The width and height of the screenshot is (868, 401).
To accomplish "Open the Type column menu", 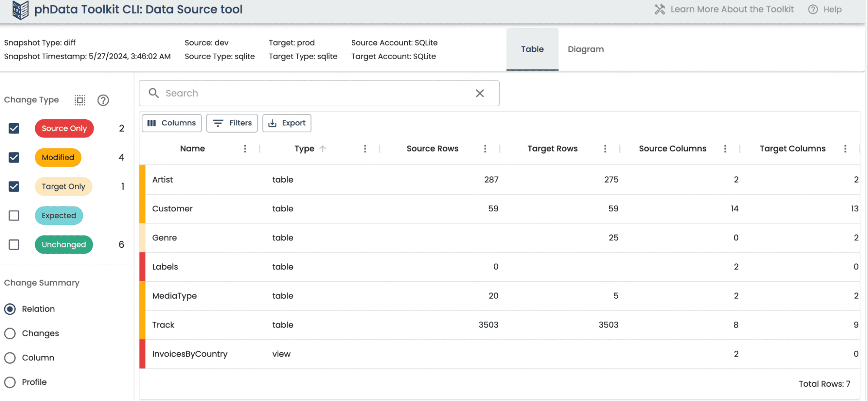I will pyautogui.click(x=365, y=149).
